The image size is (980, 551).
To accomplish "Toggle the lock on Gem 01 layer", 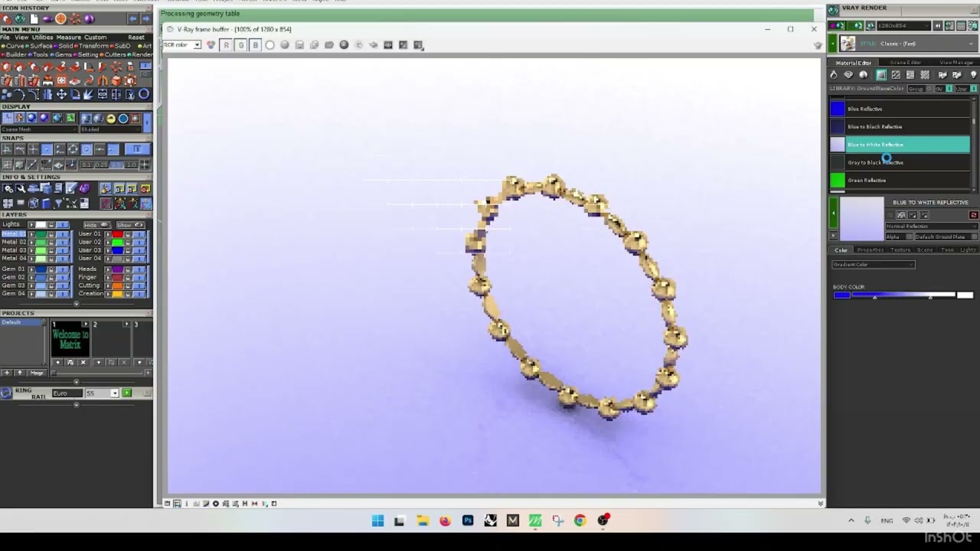I will (x=51, y=269).
